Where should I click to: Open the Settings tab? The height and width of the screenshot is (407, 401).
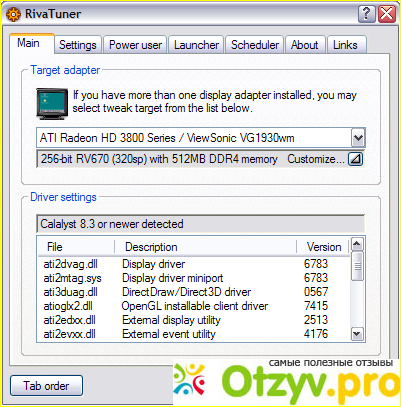click(x=78, y=45)
